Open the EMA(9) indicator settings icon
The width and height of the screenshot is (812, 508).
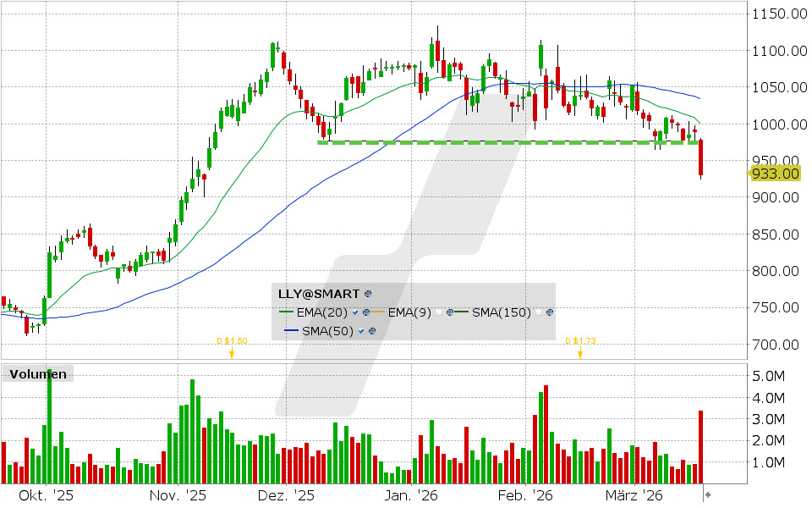449,312
